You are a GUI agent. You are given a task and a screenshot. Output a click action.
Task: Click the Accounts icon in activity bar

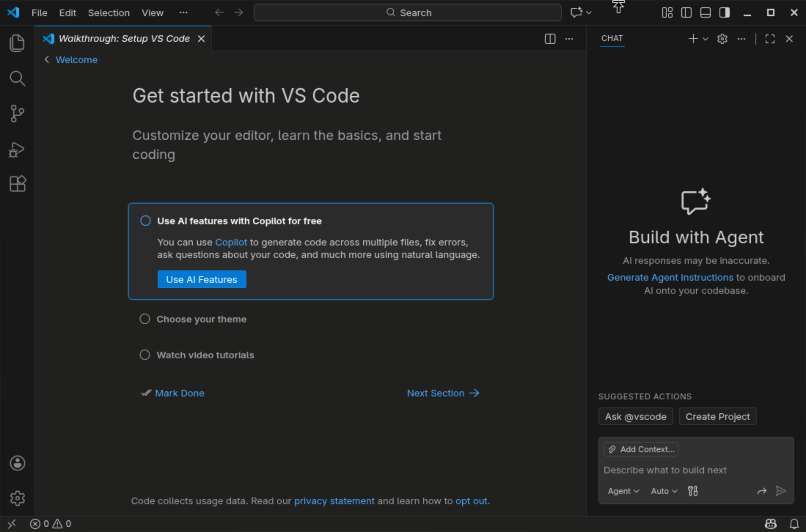point(17,463)
